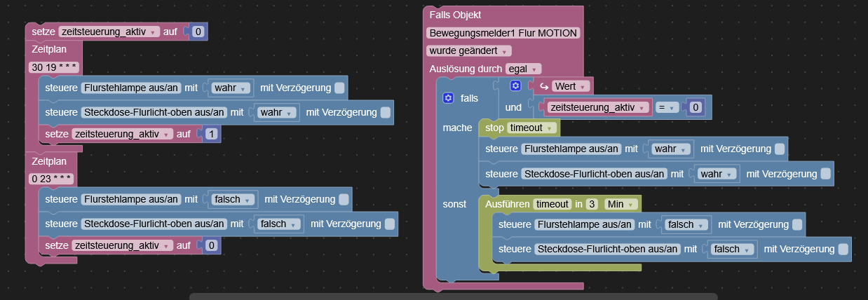
Task: Edit the cron field '0 23 * * *'
Action: click(51, 179)
